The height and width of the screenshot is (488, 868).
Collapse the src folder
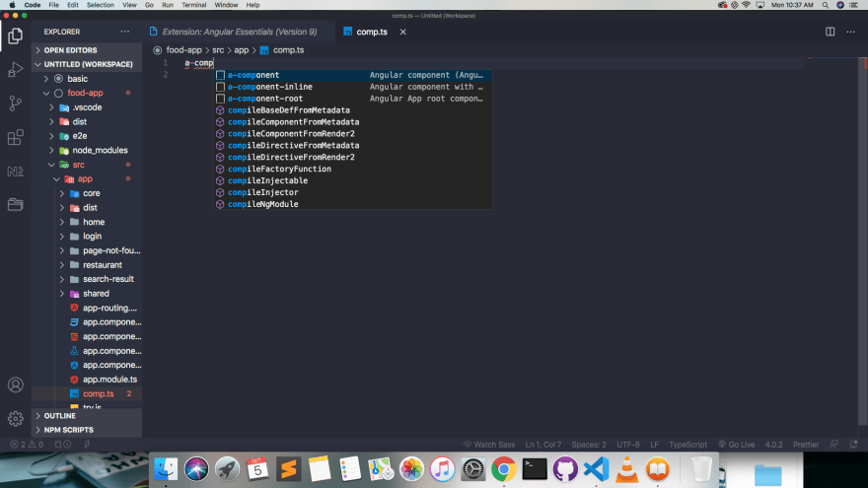pyautogui.click(x=87, y=165)
